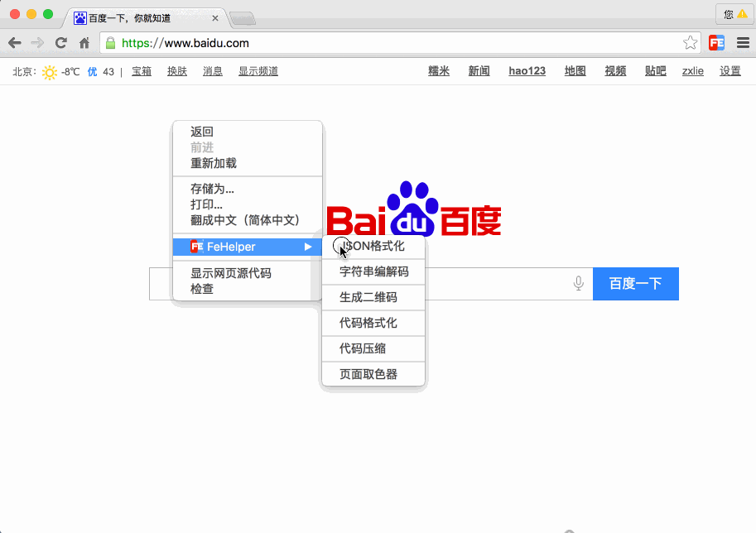The image size is (756, 533).
Task: Select 代码压缩 in FeHelper submenu
Action: click(x=373, y=348)
